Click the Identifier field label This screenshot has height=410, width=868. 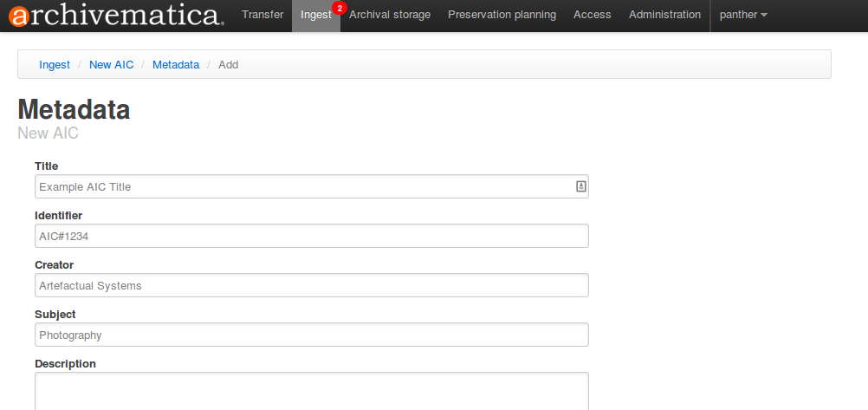point(59,215)
